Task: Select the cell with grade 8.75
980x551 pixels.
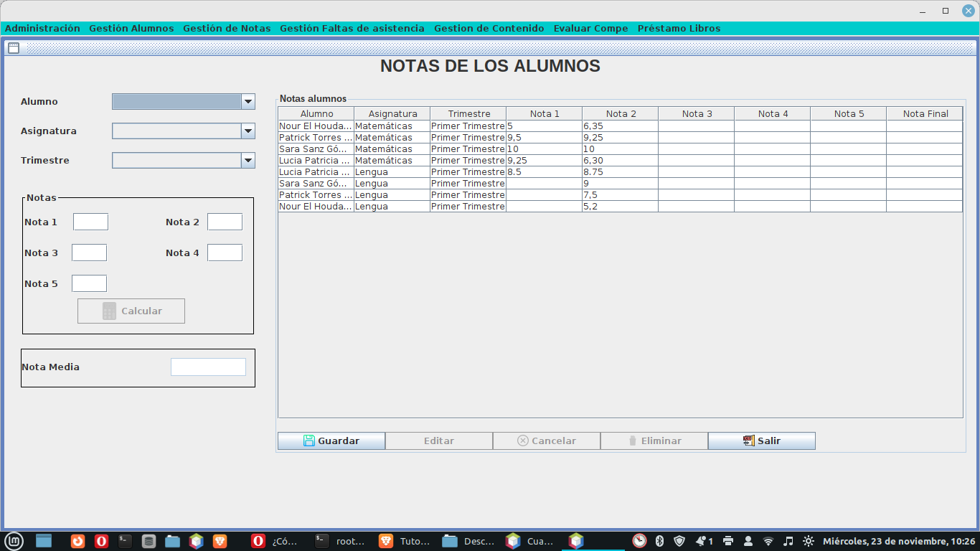Action: (621, 171)
